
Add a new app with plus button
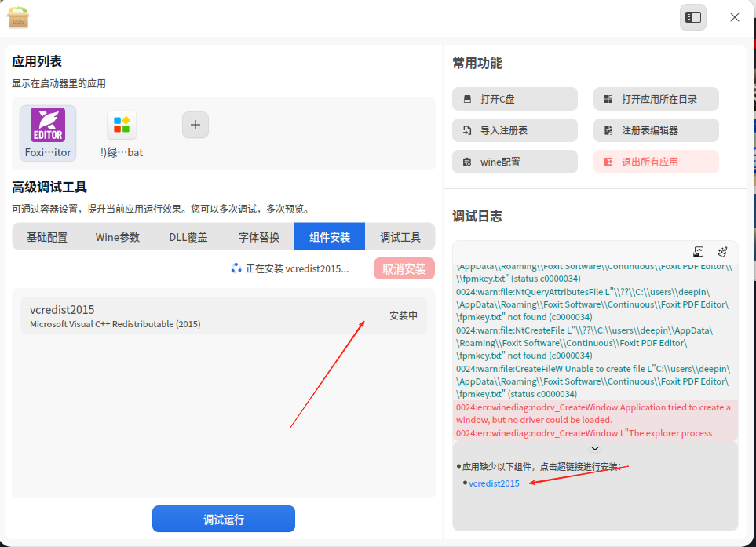(195, 125)
